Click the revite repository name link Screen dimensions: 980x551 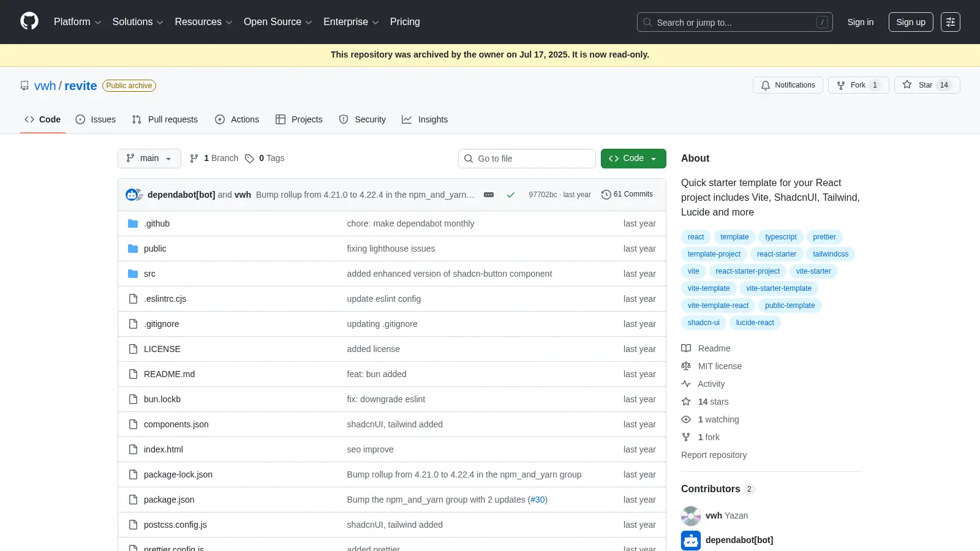pos(81,86)
